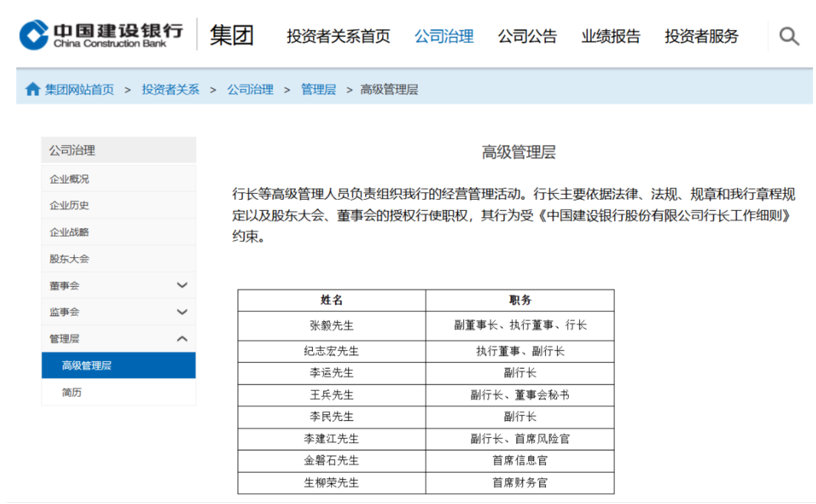Go to 集团网站首页 breadcrumb link

point(80,90)
